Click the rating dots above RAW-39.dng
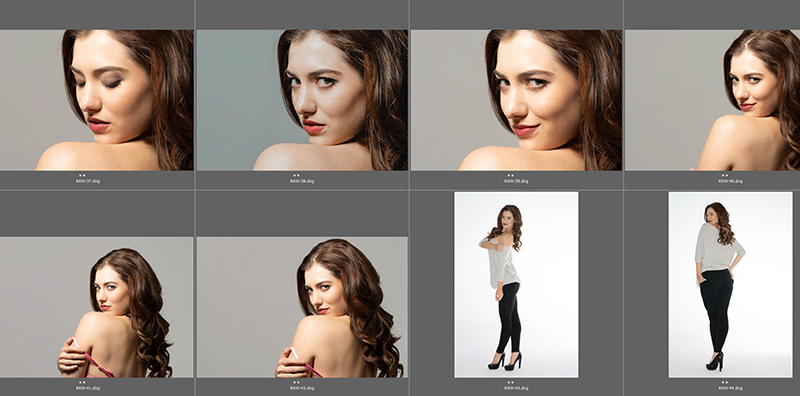The width and height of the screenshot is (800, 396). [510, 176]
